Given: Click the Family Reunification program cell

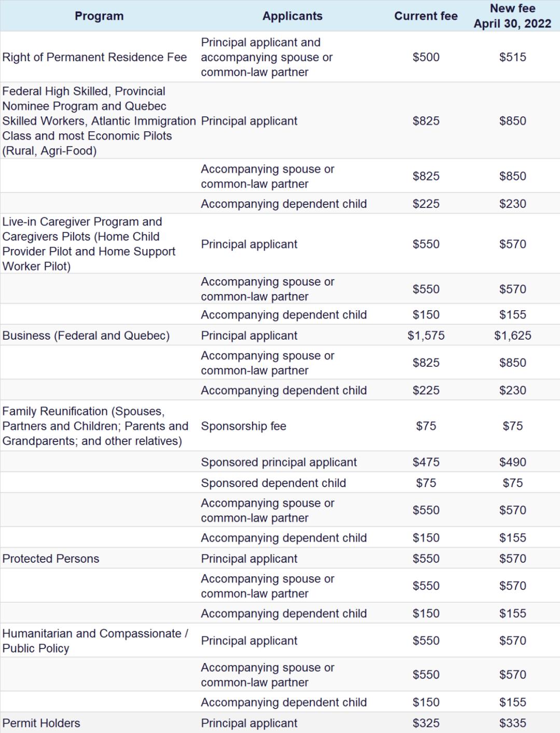Looking at the screenshot, I should point(95,426).
